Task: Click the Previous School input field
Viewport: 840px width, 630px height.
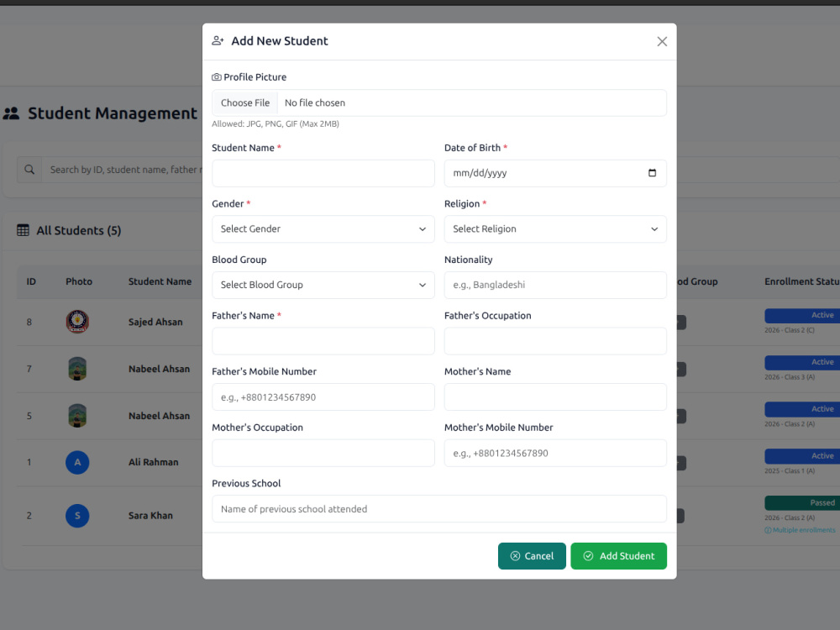Action: [x=439, y=509]
